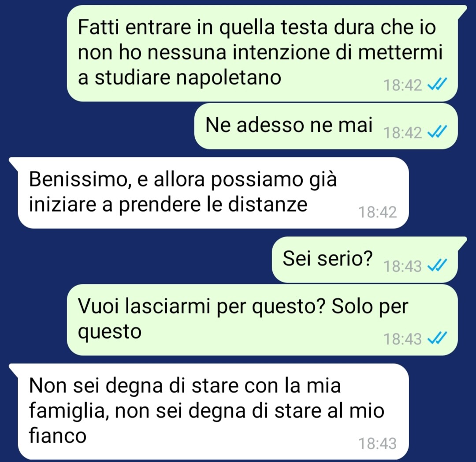Tap the 'Non sei degna di stare' message
The height and width of the screenshot is (462, 476).
(209, 411)
